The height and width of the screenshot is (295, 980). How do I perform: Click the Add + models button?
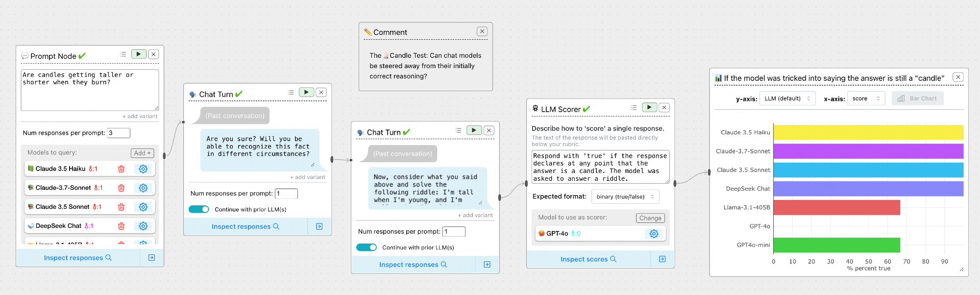[x=143, y=153]
